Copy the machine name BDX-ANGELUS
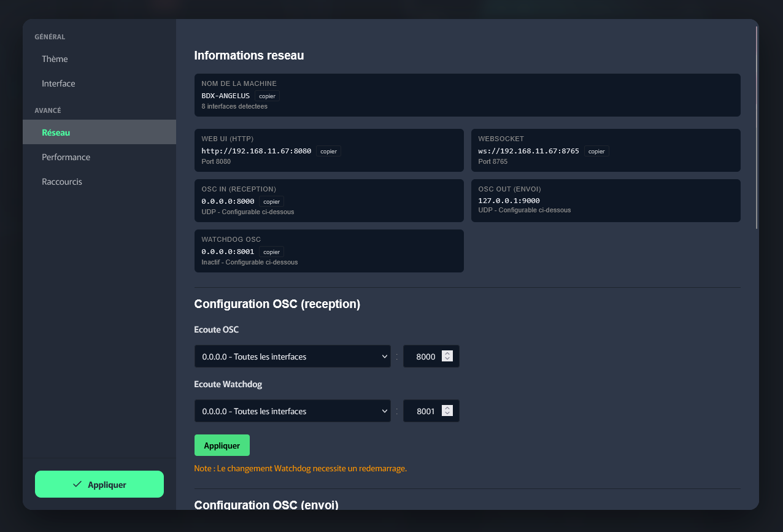Image resolution: width=783 pixels, height=532 pixels. pyautogui.click(x=267, y=96)
